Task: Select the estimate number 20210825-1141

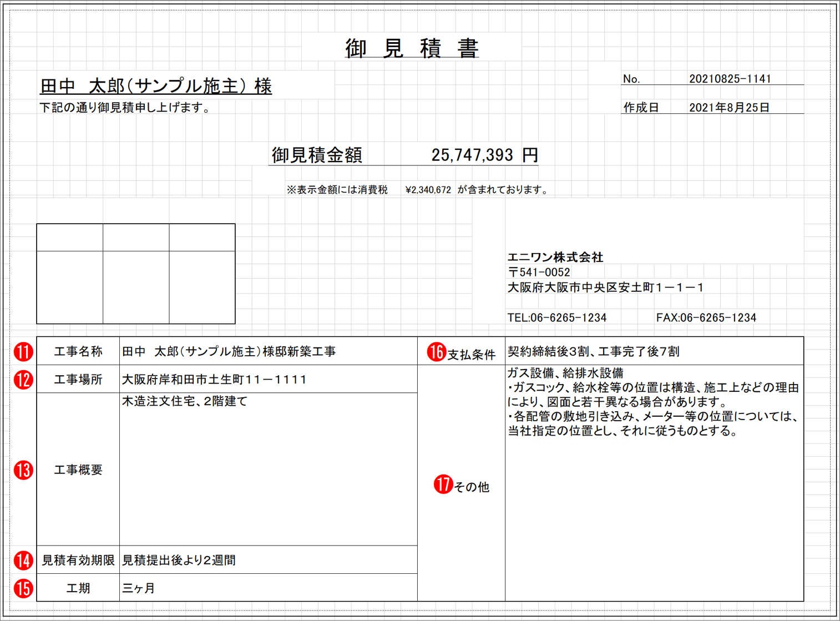Action: (x=730, y=79)
